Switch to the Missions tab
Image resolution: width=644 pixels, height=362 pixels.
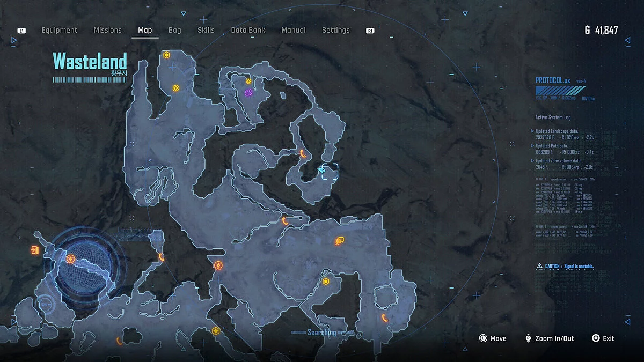pos(108,30)
